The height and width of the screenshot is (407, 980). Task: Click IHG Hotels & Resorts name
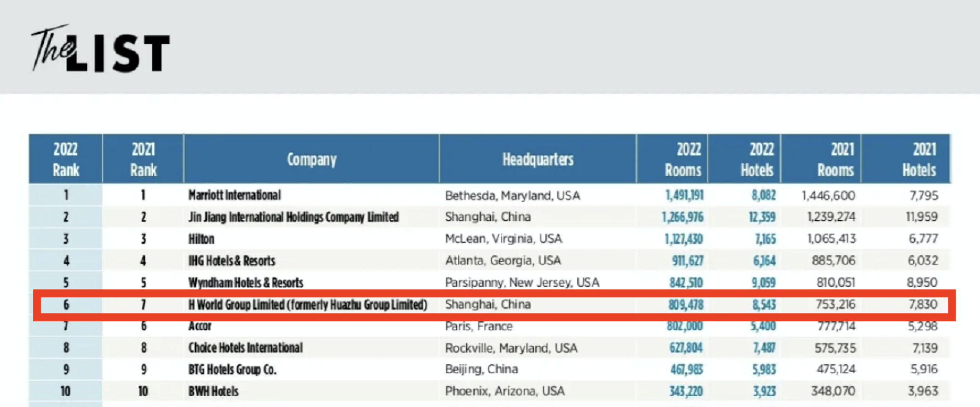[232, 261]
